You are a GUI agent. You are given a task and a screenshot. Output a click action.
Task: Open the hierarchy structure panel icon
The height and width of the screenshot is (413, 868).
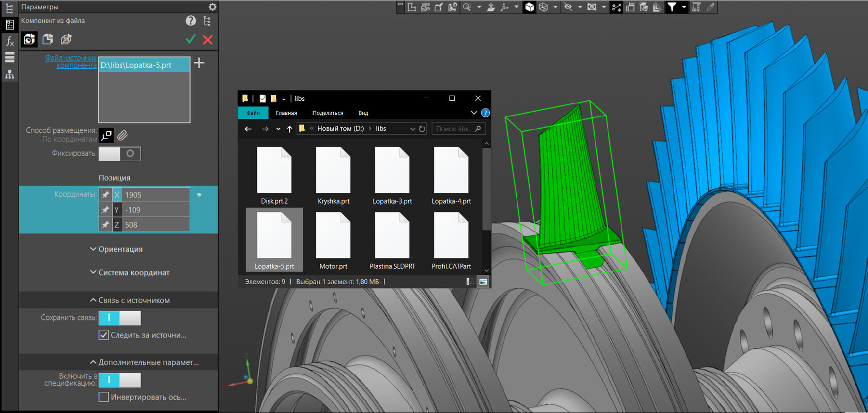point(9,75)
